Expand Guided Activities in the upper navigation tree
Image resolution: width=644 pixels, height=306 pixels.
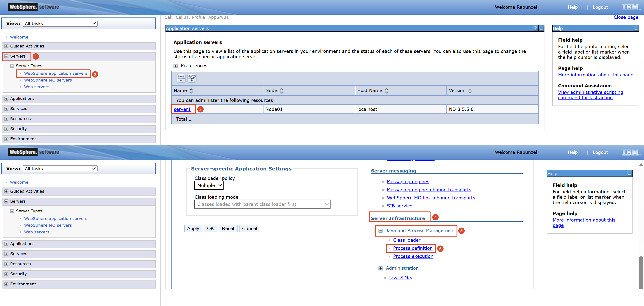[x=6, y=46]
